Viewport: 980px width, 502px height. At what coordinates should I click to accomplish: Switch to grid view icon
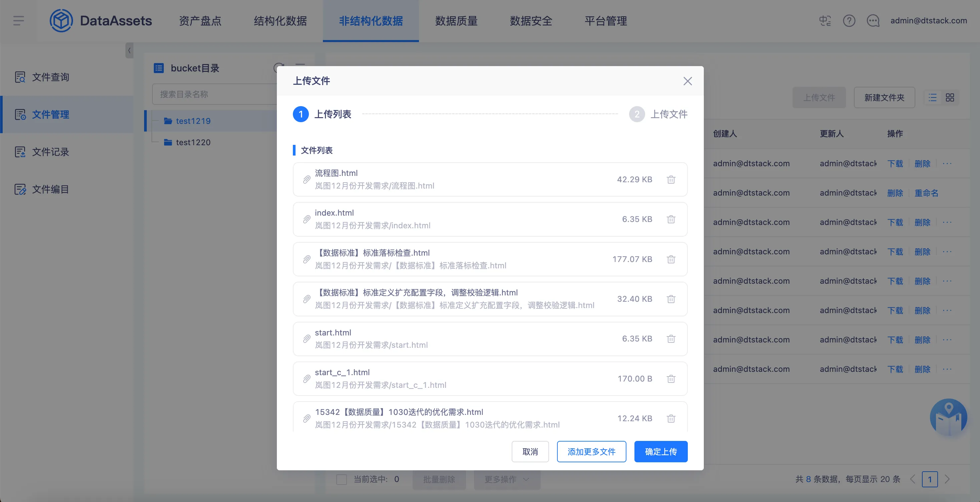pos(950,98)
